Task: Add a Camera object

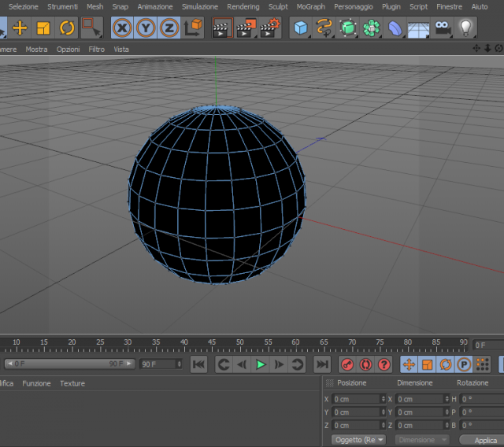Action: coord(442,28)
